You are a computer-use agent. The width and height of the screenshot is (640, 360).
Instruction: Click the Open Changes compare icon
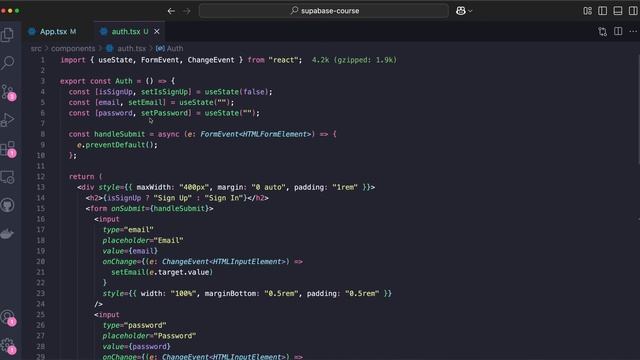pyautogui.click(x=602, y=32)
